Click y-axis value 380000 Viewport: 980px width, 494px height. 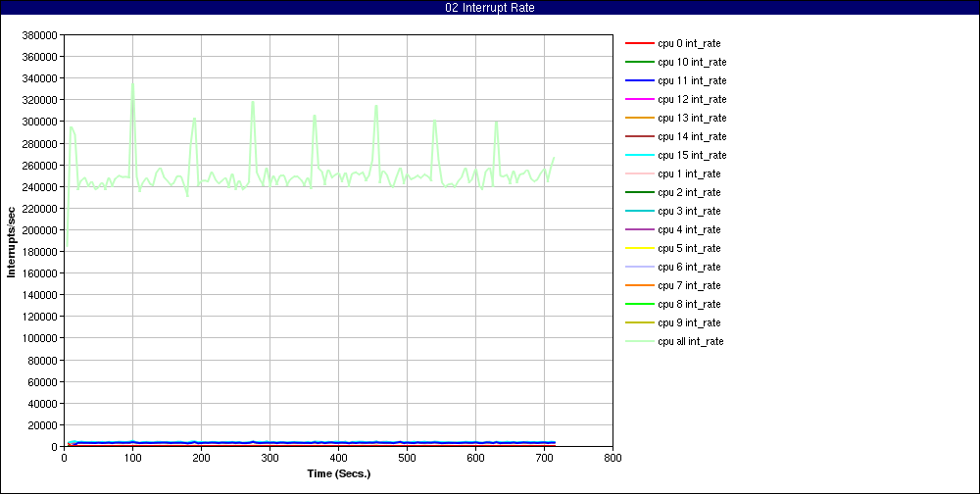41,35
